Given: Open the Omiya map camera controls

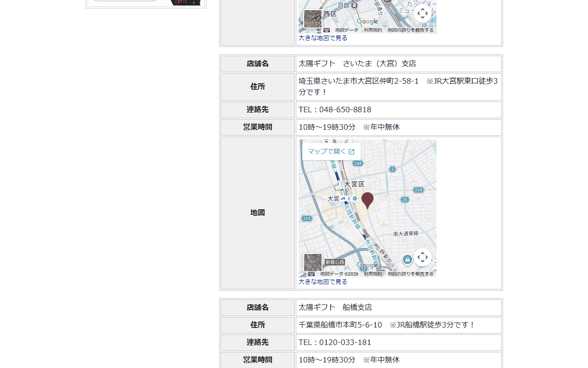Looking at the screenshot, I should [423, 257].
